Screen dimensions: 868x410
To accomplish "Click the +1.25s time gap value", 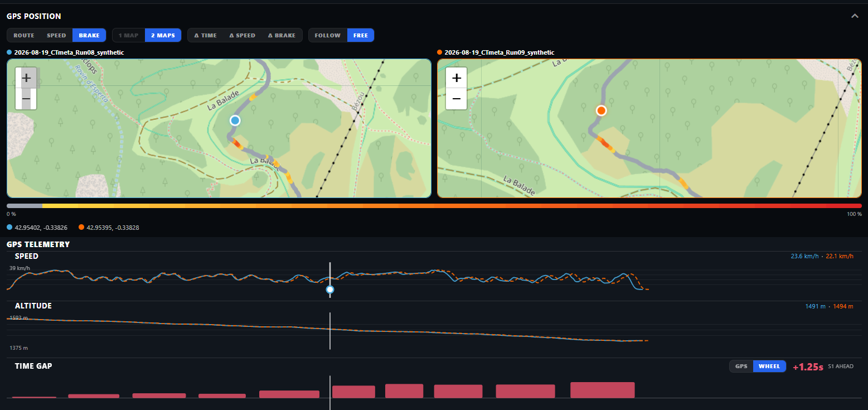I will tap(808, 367).
